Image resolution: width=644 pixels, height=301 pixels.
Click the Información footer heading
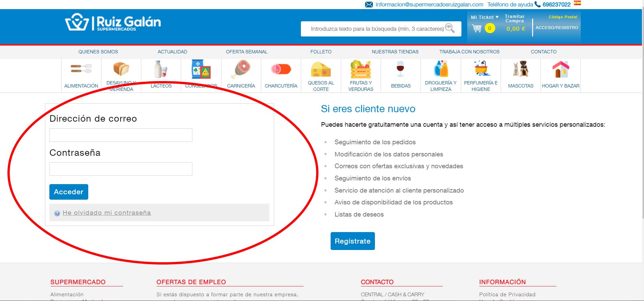click(x=502, y=282)
